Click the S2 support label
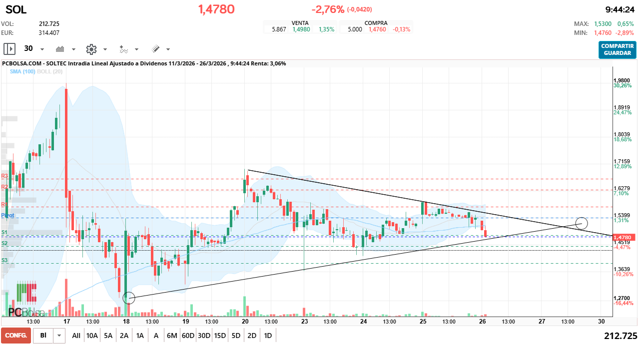The height and width of the screenshot is (346, 644). [4, 243]
